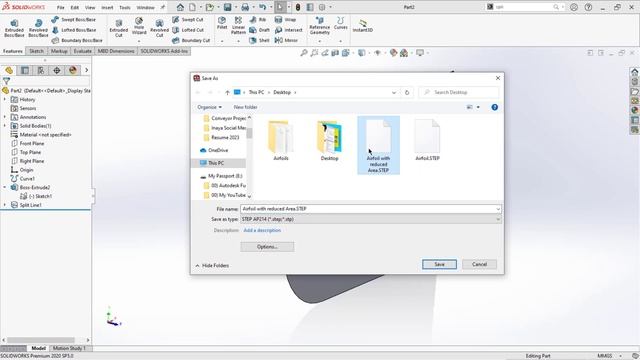Select the Draft tool
Screen dimensions: 640x360
point(259,30)
